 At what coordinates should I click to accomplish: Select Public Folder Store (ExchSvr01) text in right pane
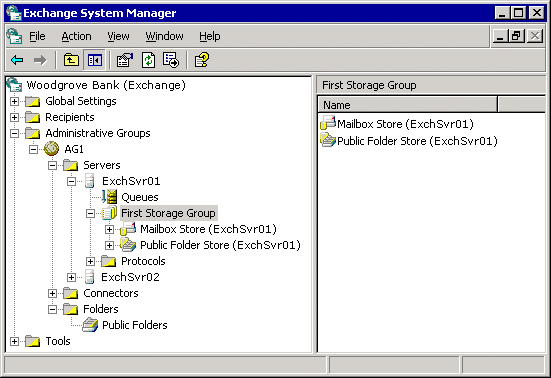point(417,141)
